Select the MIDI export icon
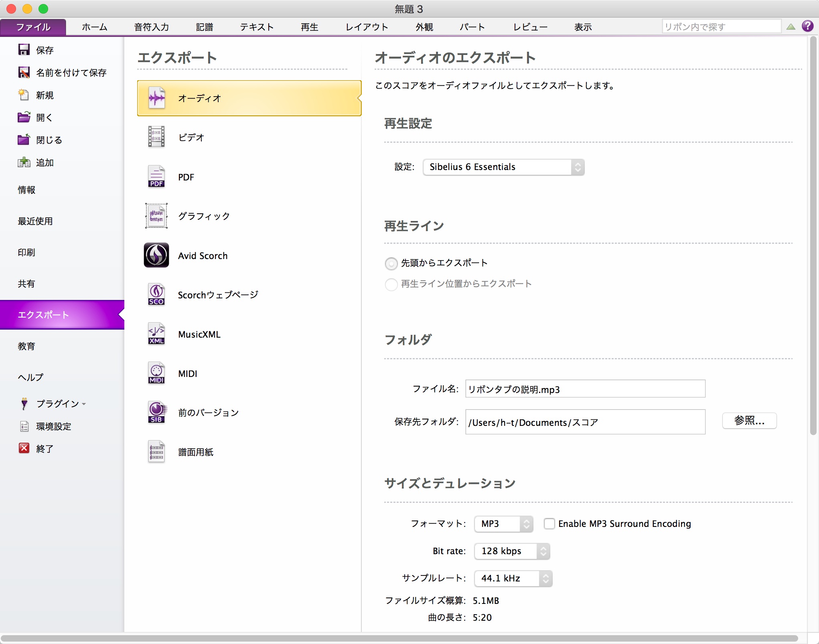This screenshot has width=819, height=644. (x=156, y=373)
